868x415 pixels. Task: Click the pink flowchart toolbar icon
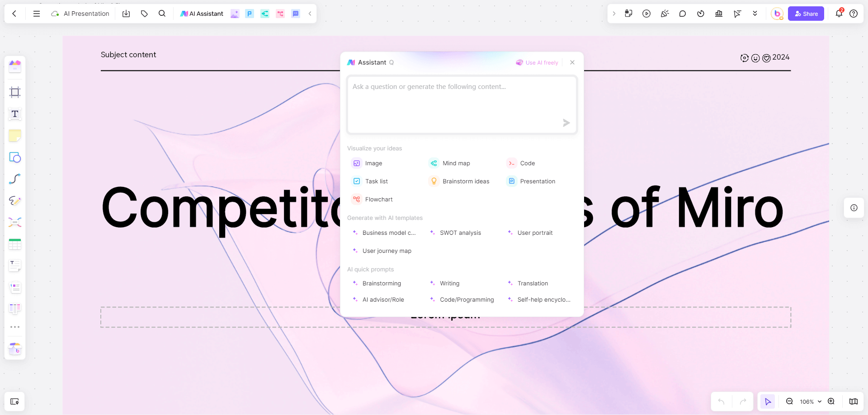pyautogui.click(x=280, y=14)
